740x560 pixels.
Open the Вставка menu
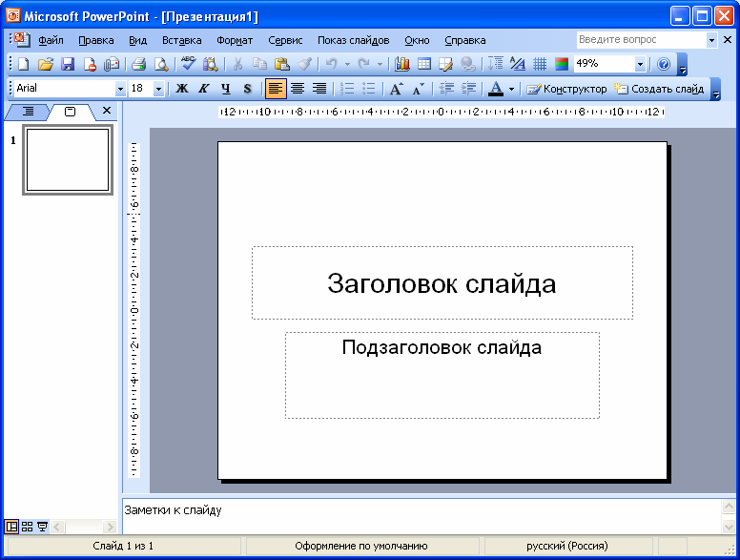click(181, 40)
